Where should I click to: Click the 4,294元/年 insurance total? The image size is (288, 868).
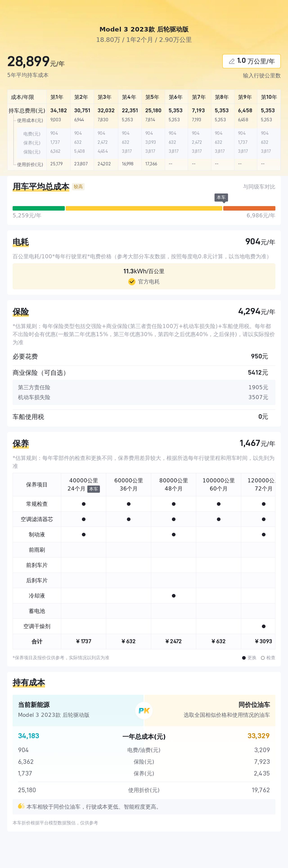coord(257,311)
